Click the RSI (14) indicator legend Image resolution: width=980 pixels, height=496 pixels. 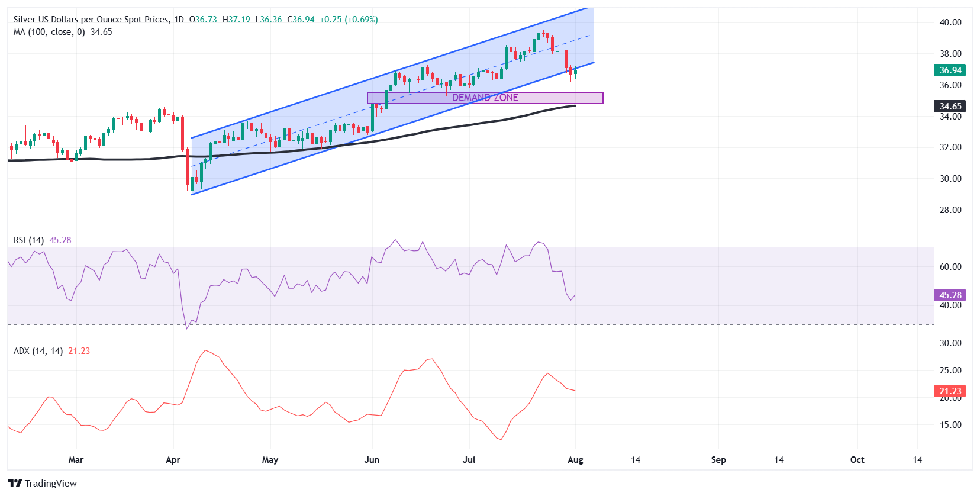29,240
